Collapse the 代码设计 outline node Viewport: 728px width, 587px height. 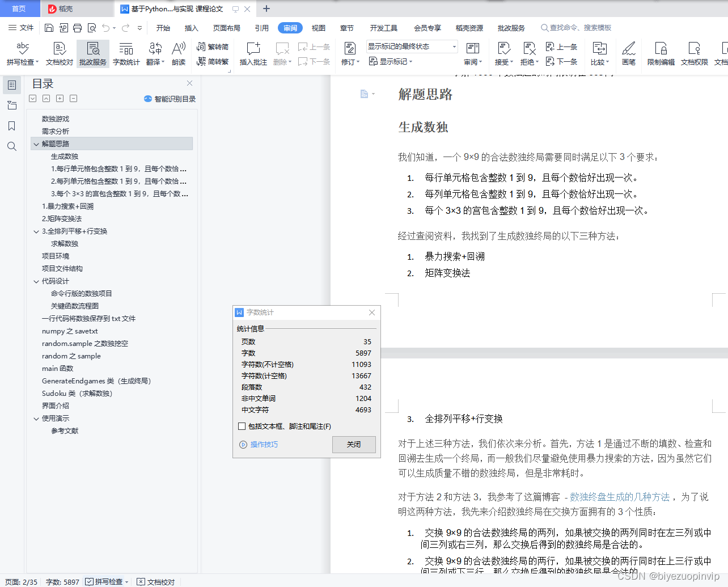point(36,281)
